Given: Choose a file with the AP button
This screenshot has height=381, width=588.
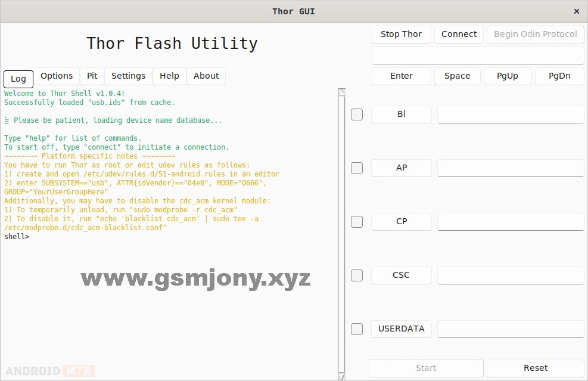Looking at the screenshot, I should (402, 168).
